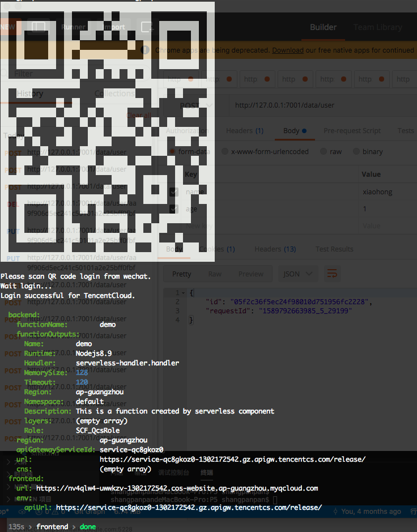Follow the Download native apps link
This screenshot has height=532, width=417.
click(x=288, y=50)
